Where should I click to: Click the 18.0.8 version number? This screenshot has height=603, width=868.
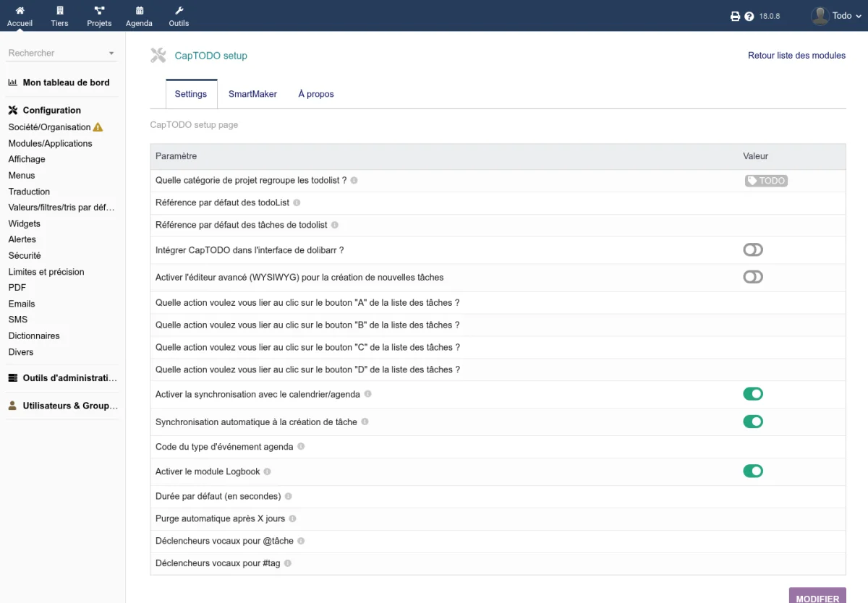(770, 16)
